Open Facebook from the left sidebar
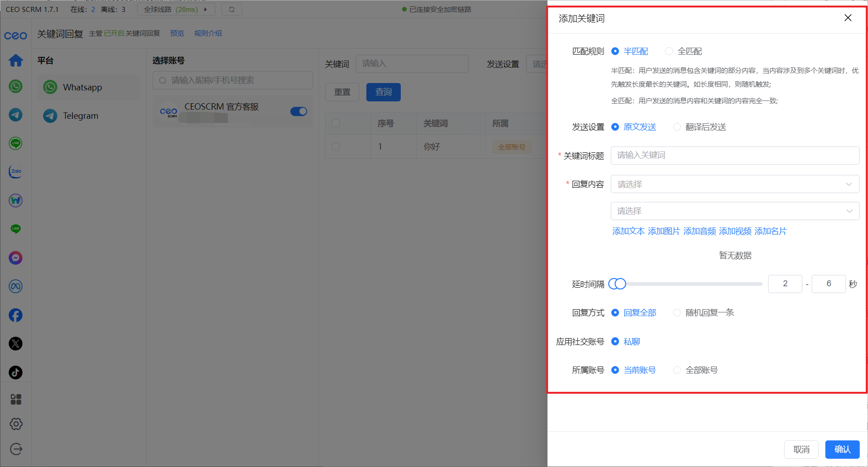868x467 pixels. pos(16,315)
